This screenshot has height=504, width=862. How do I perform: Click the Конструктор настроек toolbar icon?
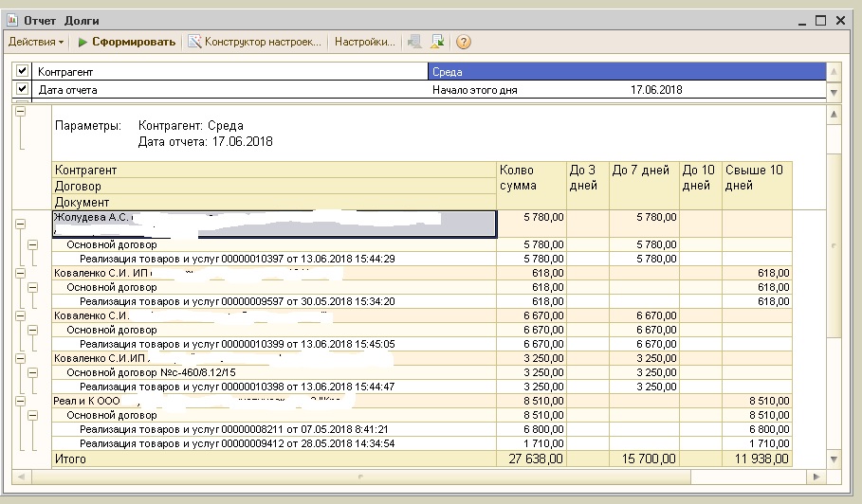(x=194, y=42)
